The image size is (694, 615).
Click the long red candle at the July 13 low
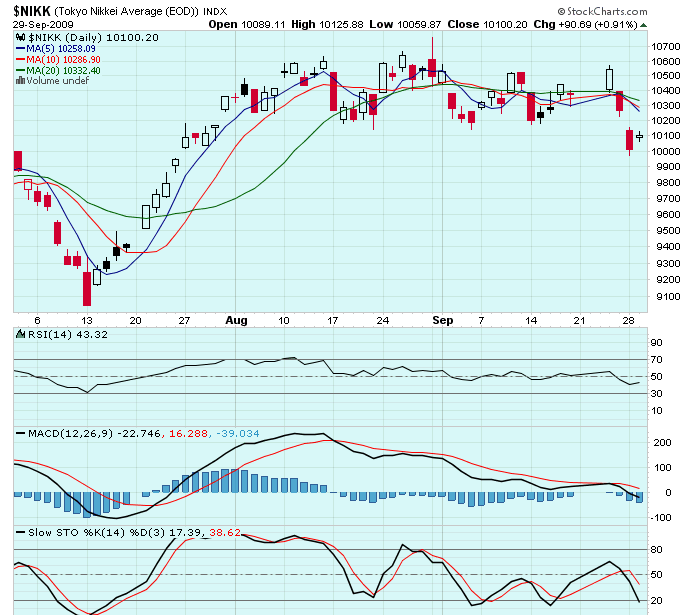click(x=87, y=288)
